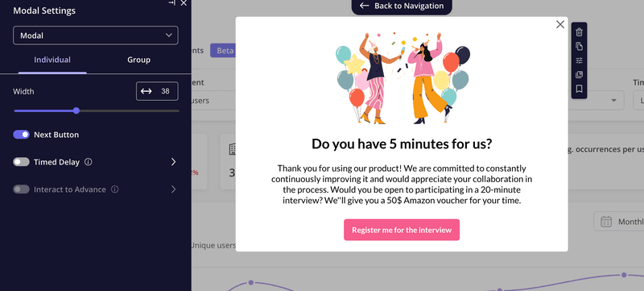Open settings sliders icon in modal toolbar
Screen dimensions: 644x291
point(579,60)
